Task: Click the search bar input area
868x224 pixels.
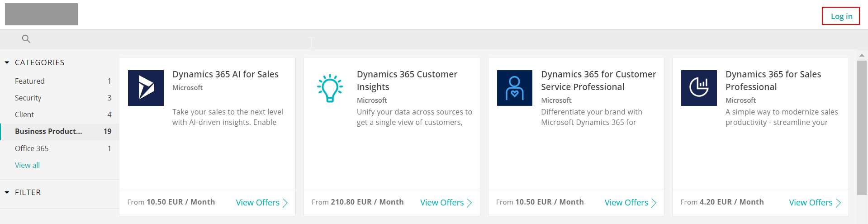Action: [434, 39]
